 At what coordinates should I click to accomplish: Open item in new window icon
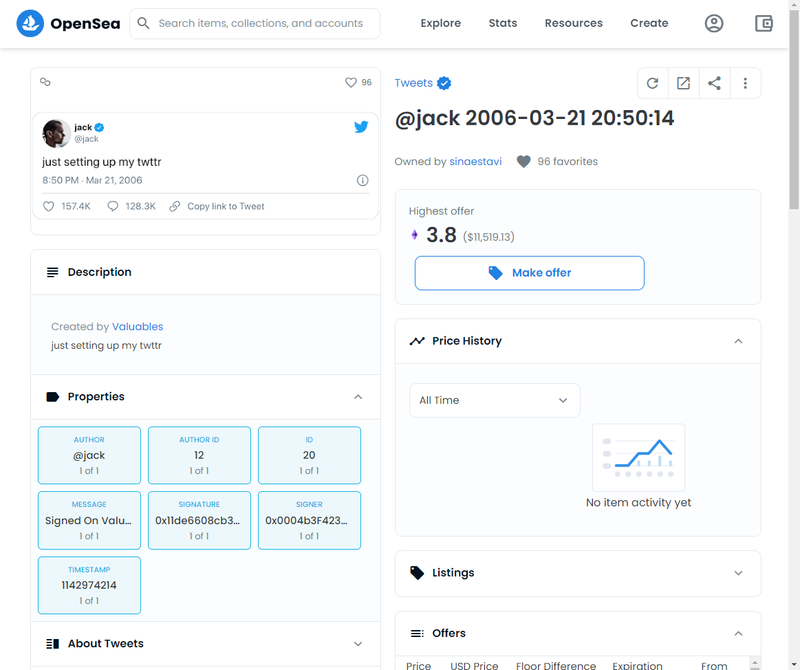[x=683, y=83]
